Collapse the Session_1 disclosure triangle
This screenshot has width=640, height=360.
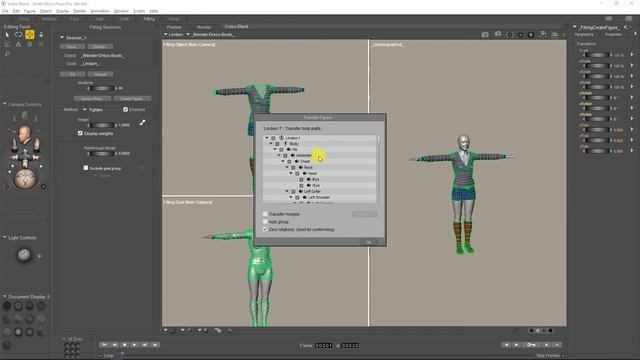[62, 38]
